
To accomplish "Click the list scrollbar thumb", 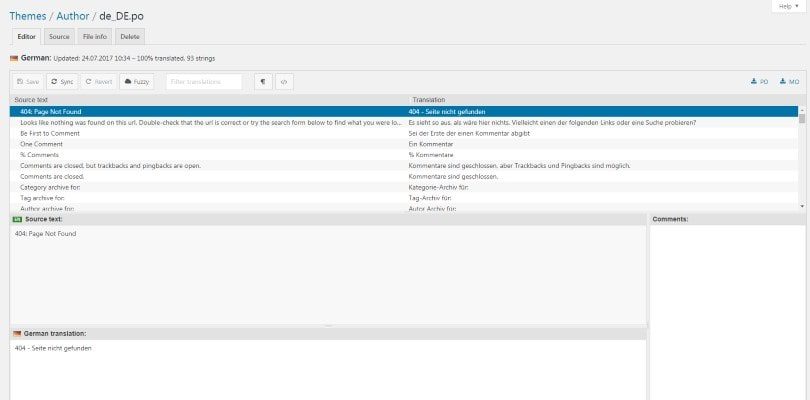I will pyautogui.click(x=802, y=119).
